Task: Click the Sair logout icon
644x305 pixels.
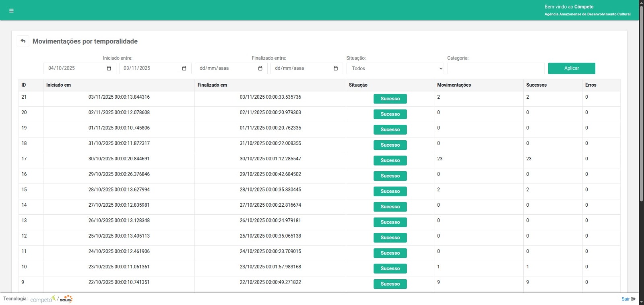Action: 633,299
